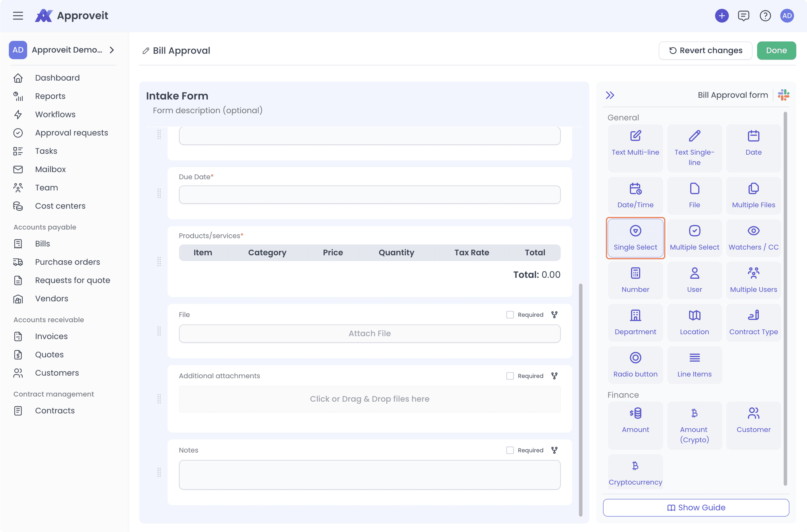Click the Due Date input field

pyautogui.click(x=370, y=195)
